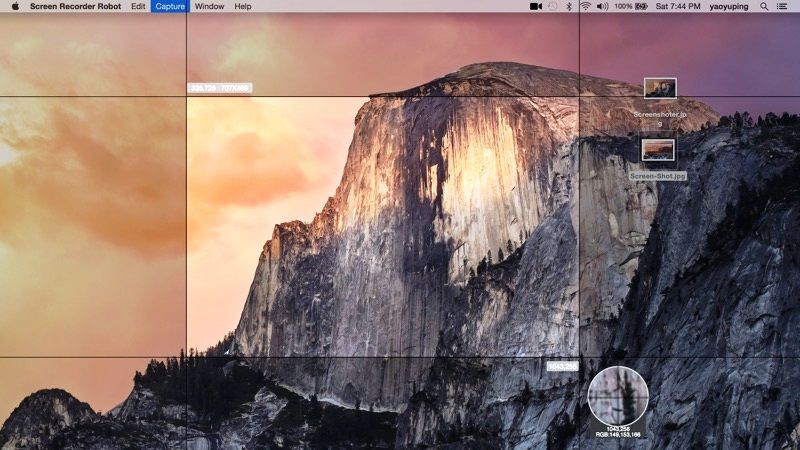Click the 707X469 selection size label

[235, 88]
